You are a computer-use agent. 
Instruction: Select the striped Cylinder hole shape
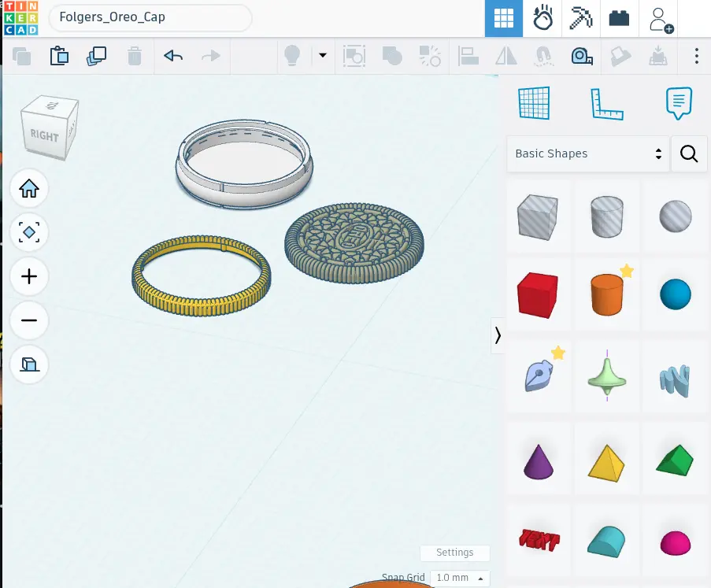click(607, 216)
